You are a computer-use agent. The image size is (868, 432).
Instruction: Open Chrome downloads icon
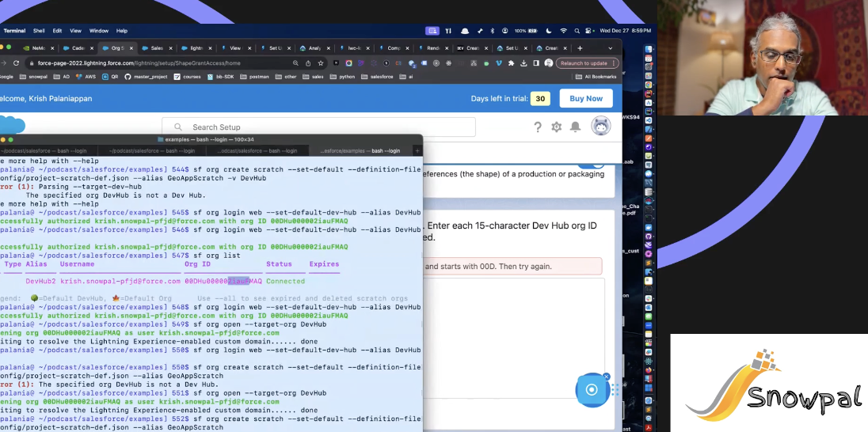(523, 63)
